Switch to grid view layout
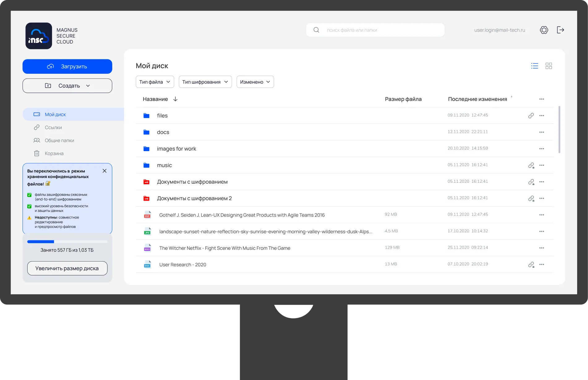 549,66
